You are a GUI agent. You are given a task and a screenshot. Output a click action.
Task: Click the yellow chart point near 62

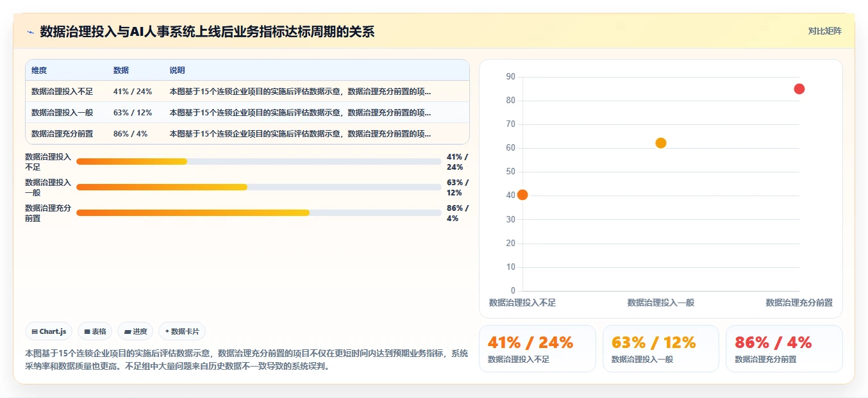click(x=661, y=143)
